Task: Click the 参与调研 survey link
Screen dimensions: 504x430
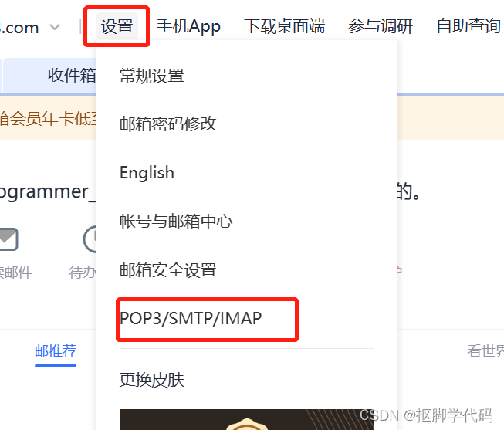Action: tap(381, 26)
